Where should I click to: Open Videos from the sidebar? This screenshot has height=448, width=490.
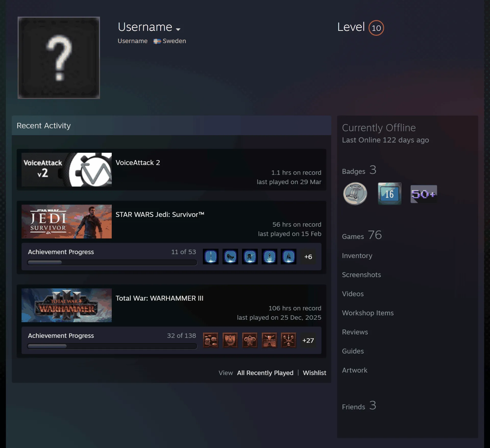(353, 294)
